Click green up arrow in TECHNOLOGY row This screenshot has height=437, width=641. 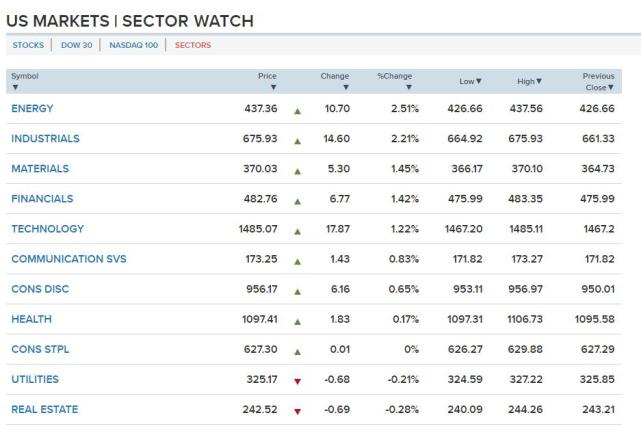click(297, 230)
